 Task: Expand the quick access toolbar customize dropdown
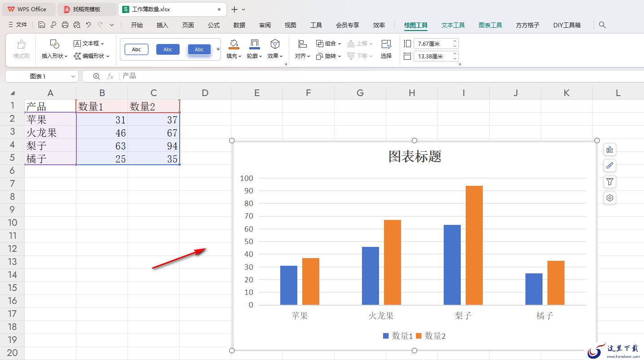tap(112, 25)
